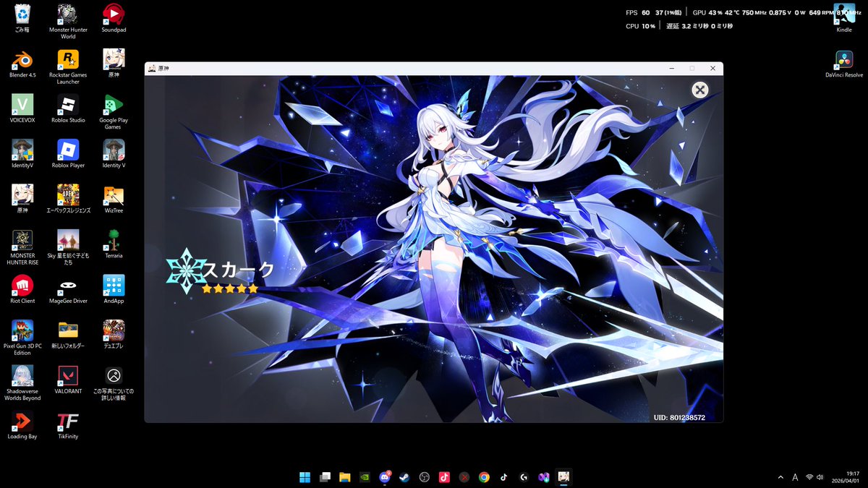Toggle the IME input mode A indicator
This screenshot has width=868, height=488.
click(x=795, y=477)
